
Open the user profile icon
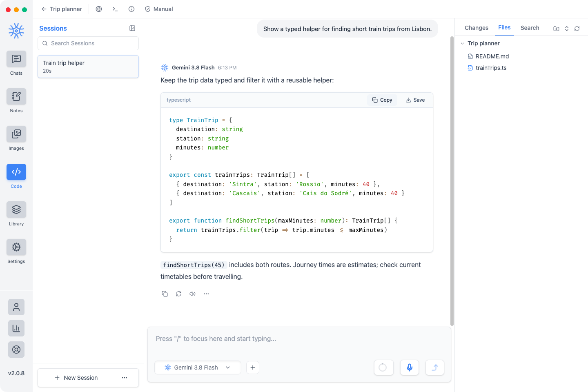[16, 307]
